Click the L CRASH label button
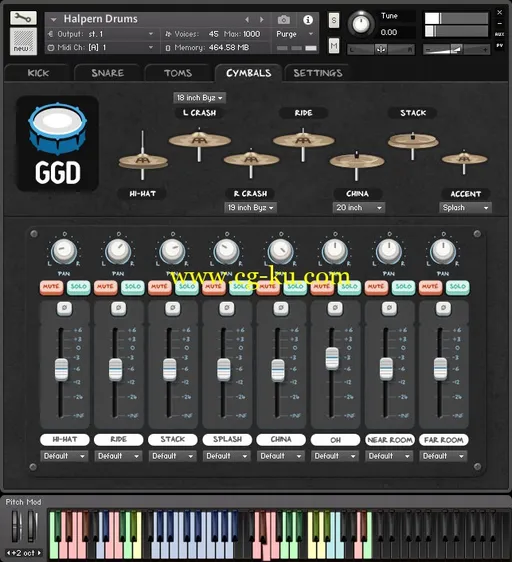 (199, 113)
